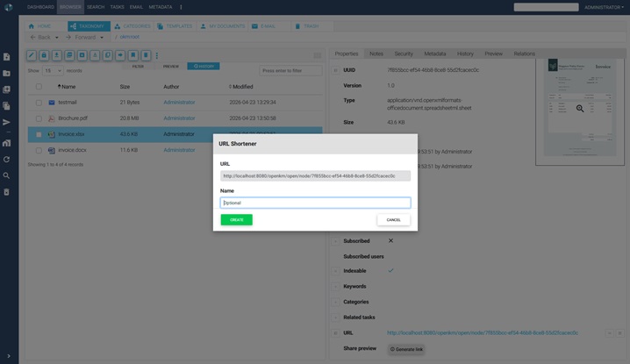Open the Administrator user dropdown

pyautogui.click(x=604, y=7)
